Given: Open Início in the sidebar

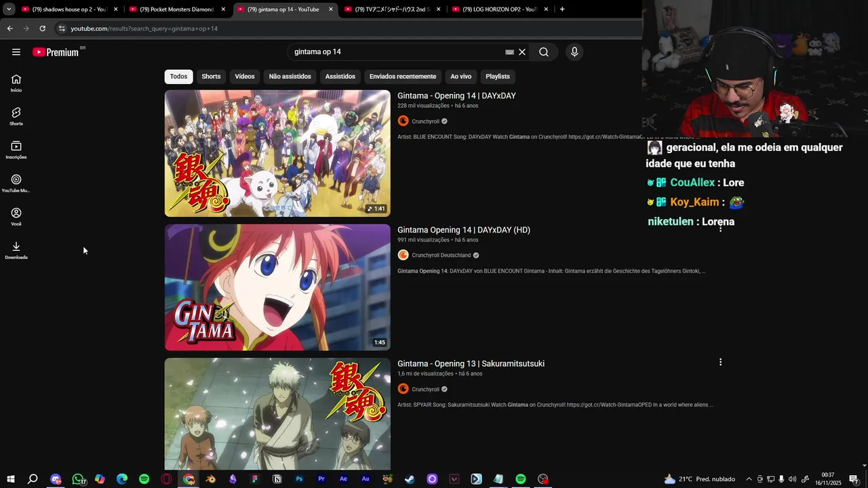Looking at the screenshot, I should [16, 83].
